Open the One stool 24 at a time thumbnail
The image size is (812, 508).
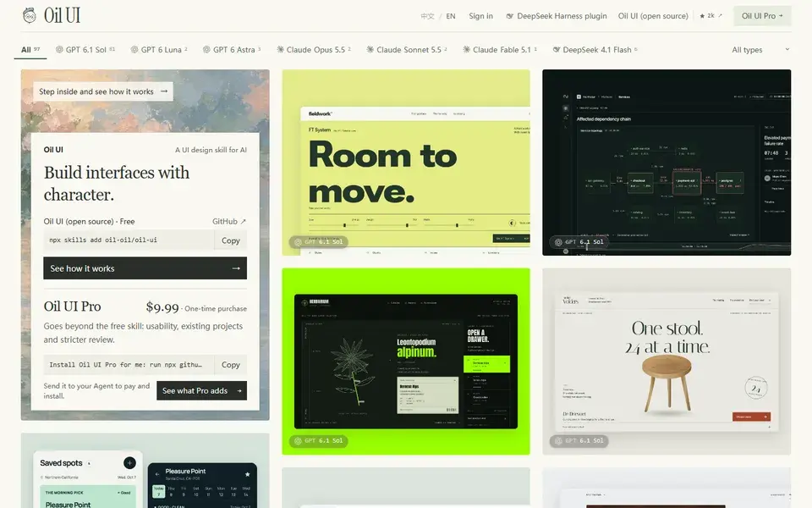click(667, 362)
